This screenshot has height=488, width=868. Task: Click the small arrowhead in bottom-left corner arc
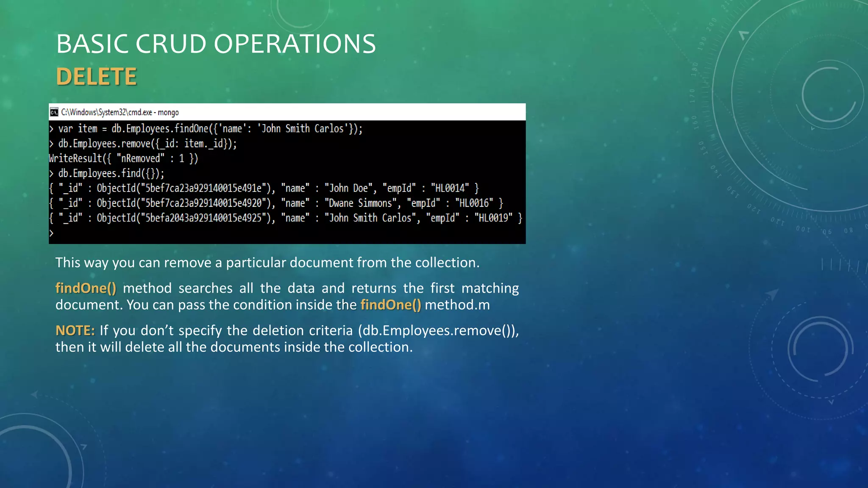pos(83,446)
